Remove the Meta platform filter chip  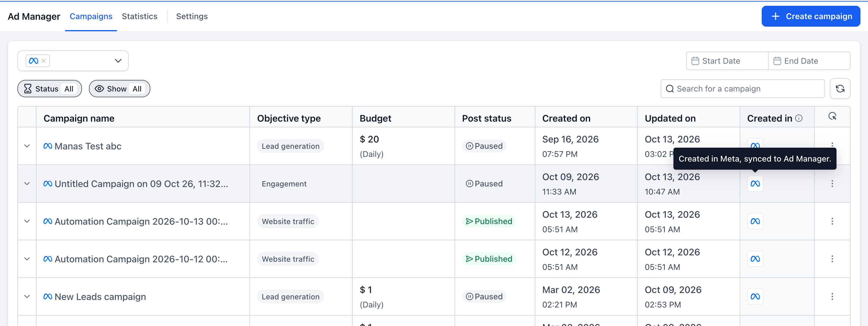point(43,61)
